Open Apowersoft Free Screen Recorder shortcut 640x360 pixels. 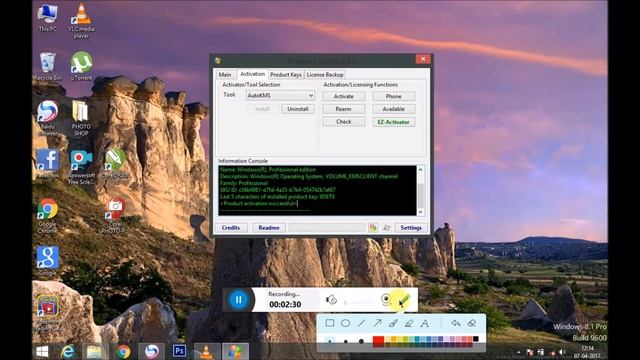click(x=81, y=167)
